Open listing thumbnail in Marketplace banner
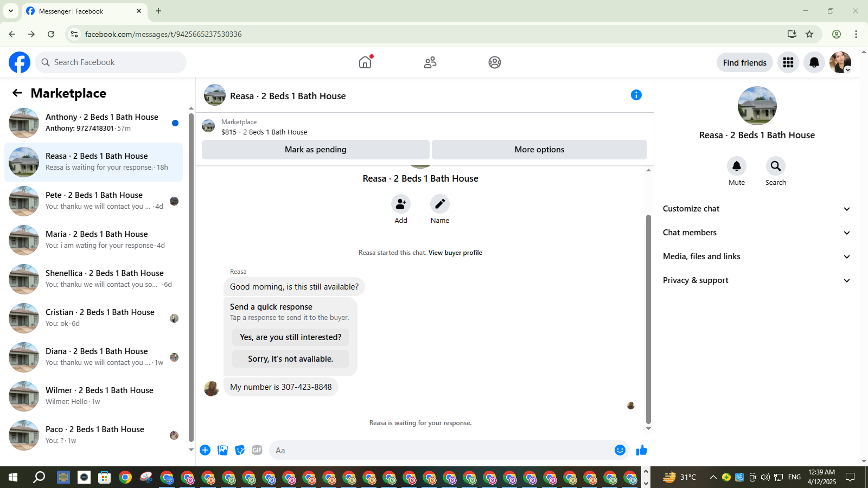Image resolution: width=868 pixels, height=488 pixels. (x=208, y=126)
